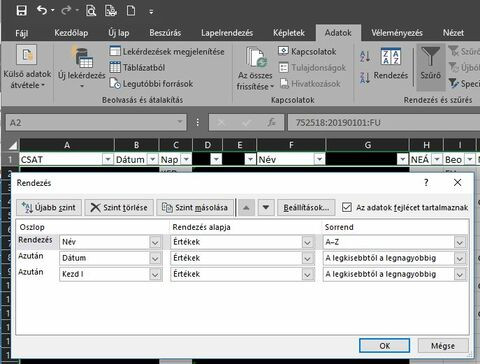The width and height of the screenshot is (480, 364).
Task: Open the Rendezés sort dialog icon
Action: pos(391,57)
